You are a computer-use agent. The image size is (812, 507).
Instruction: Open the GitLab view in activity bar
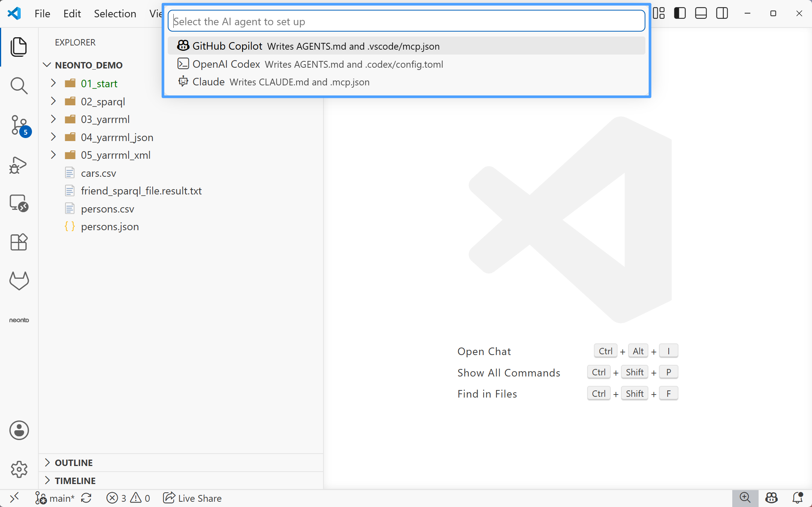[x=19, y=281]
